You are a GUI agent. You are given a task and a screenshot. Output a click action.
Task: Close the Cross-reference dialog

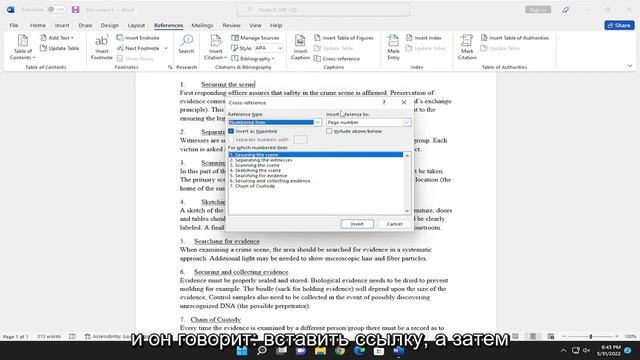tap(404, 102)
